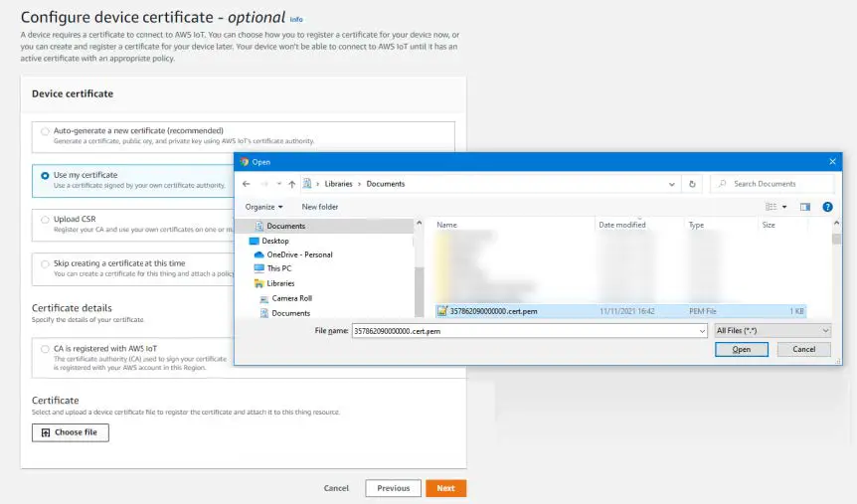Screen dimensions: 857x504
Task: Select This PC in navigation pane
Action: (278, 268)
